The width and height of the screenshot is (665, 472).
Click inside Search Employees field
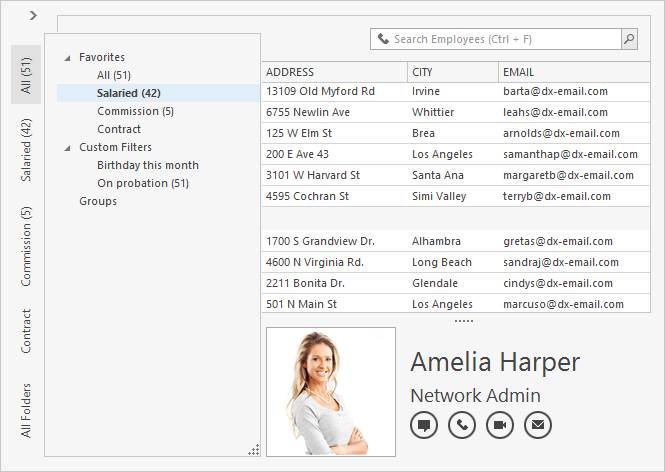point(500,39)
